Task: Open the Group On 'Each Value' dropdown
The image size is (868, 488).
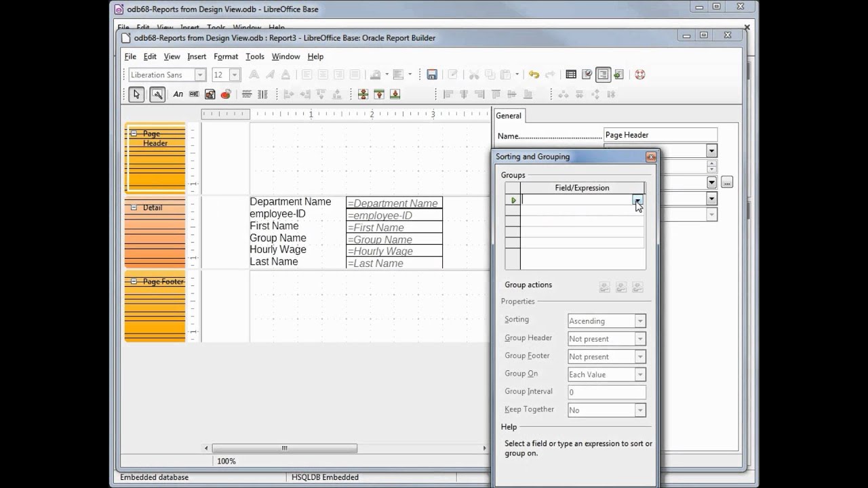Action: (639, 374)
